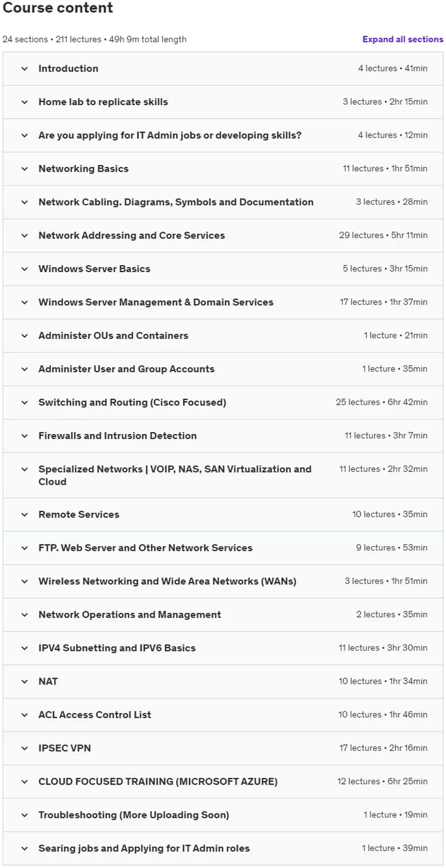Expand the Introduction section chevron
Viewport: 446px width, 868px height.
point(25,69)
